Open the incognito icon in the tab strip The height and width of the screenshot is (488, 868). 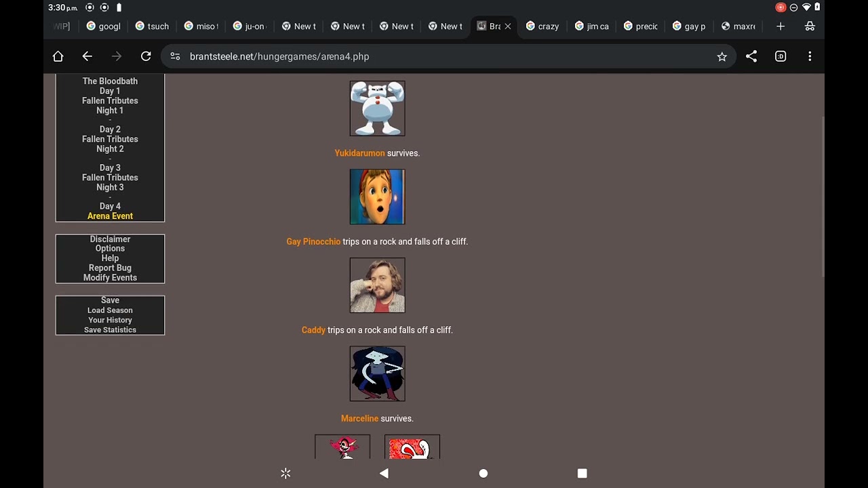tap(810, 26)
